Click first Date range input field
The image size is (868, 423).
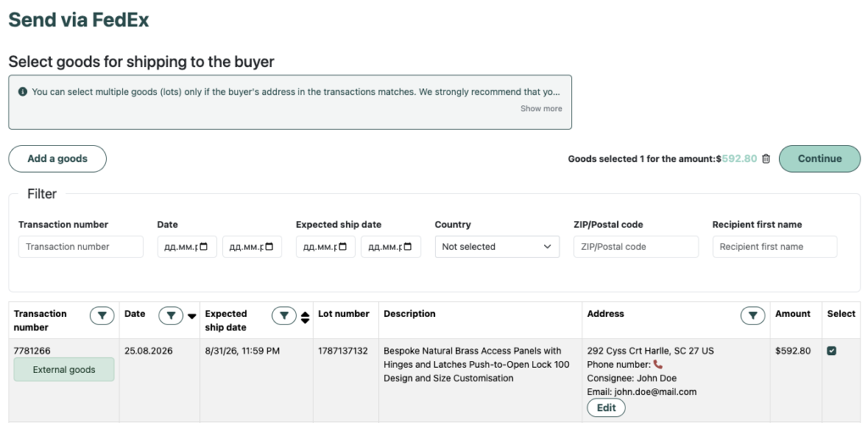pyautogui.click(x=187, y=247)
